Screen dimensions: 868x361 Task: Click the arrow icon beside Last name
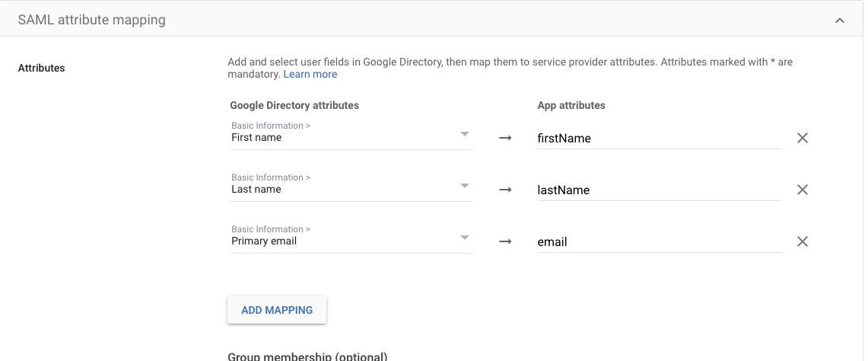pyautogui.click(x=505, y=190)
